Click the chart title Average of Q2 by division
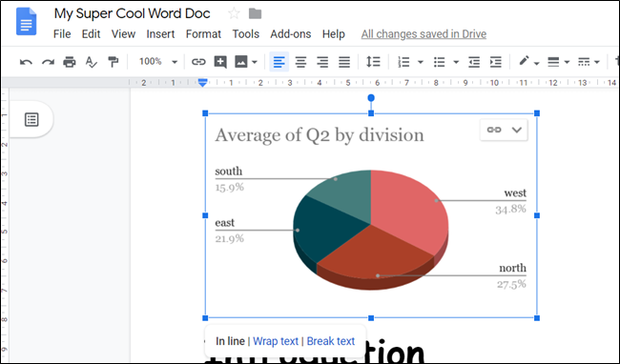This screenshot has height=364, width=620. click(320, 135)
